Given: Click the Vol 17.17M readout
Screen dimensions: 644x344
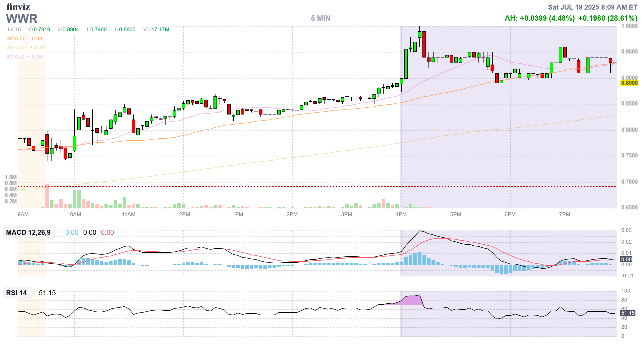Looking at the screenshot, I should coord(156,30).
